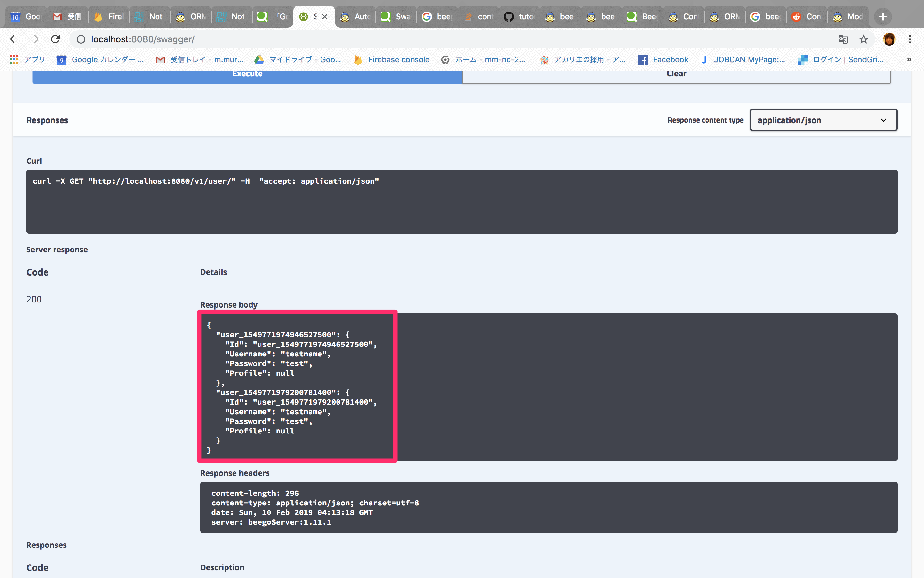Screen dimensions: 924x578
Task: Open マイドライブ Google Drive bookmark
Action: [298, 59]
